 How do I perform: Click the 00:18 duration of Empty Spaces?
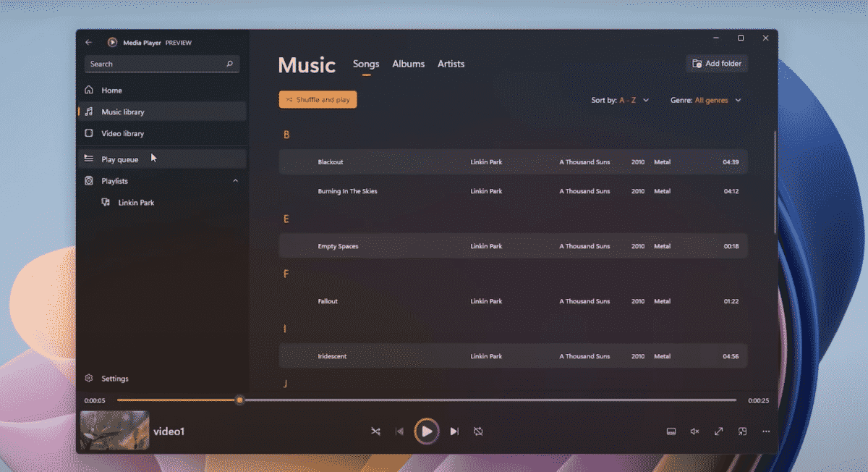(x=731, y=246)
